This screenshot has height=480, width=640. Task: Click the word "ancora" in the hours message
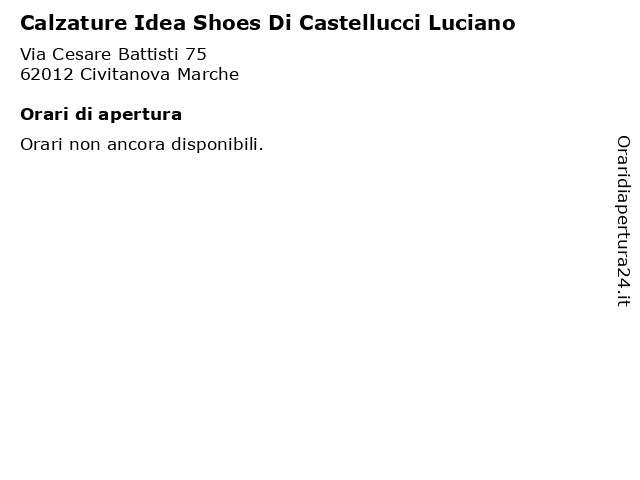136,145
